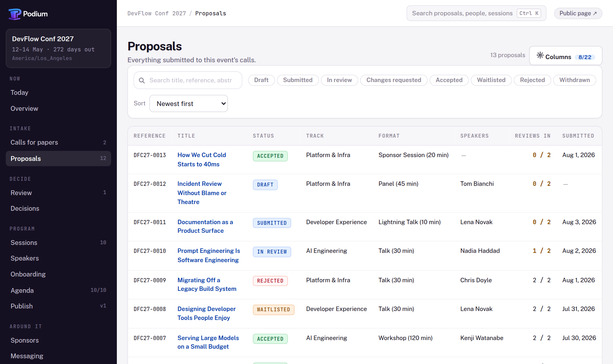Screen dimensions: 613x364
Task: Toggle the Draft status filter
Action: (261, 80)
